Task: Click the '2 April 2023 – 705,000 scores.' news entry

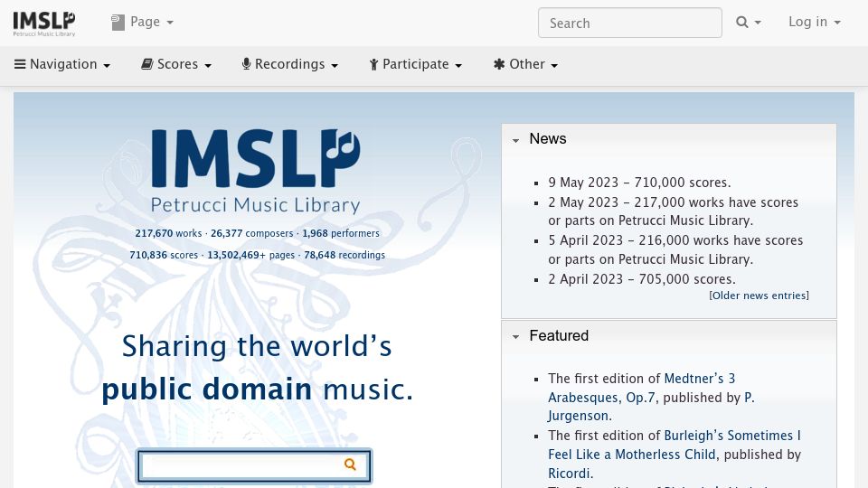Action: (x=642, y=279)
